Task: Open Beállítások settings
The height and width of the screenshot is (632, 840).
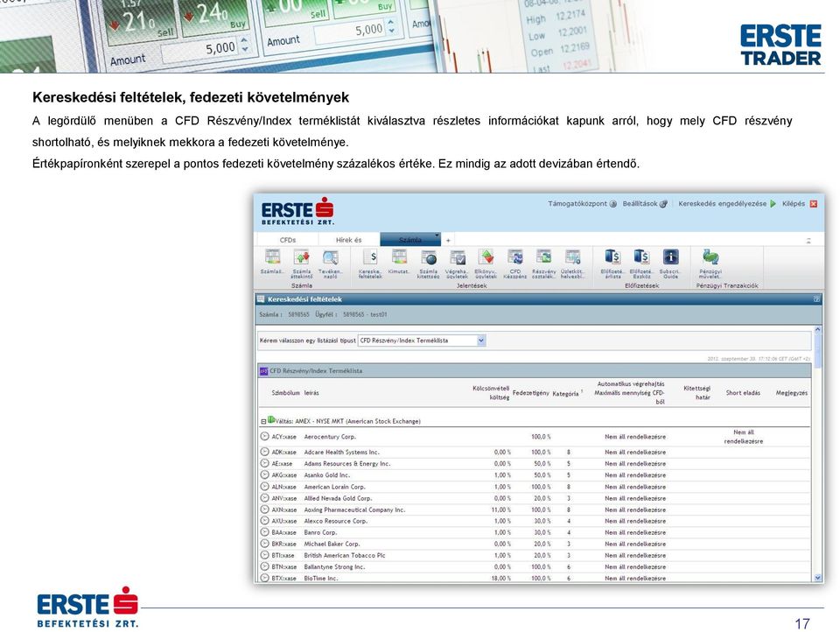Action: (x=645, y=204)
